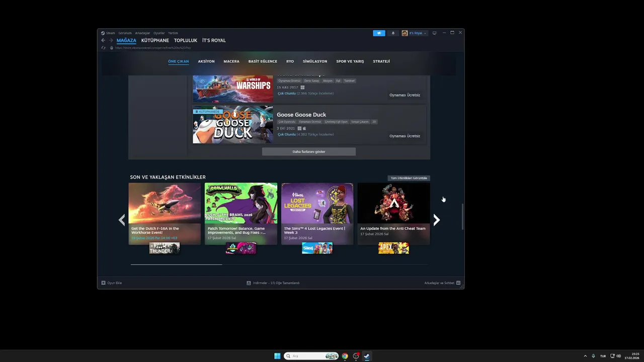
Task: Select the SİMÜLASYON genre tab
Action: (x=315, y=61)
